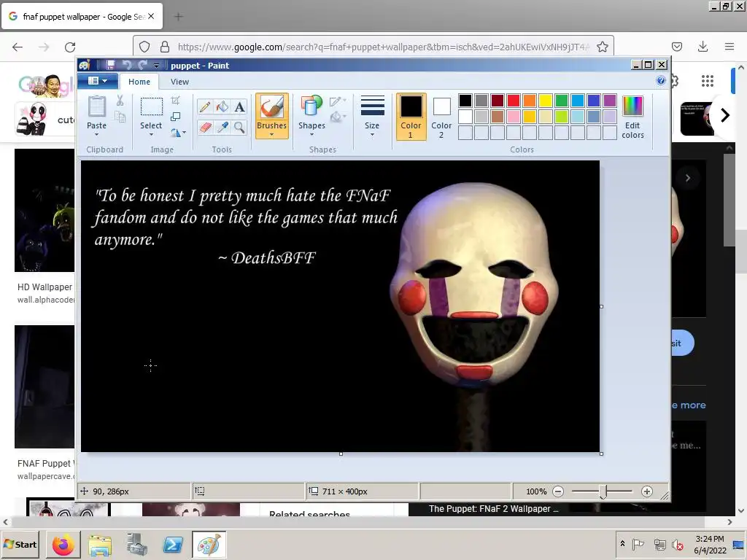Screen dimensions: 747x560
Task: Click the taskbar clock showing 3:24 PM
Action: pyautogui.click(x=710, y=544)
